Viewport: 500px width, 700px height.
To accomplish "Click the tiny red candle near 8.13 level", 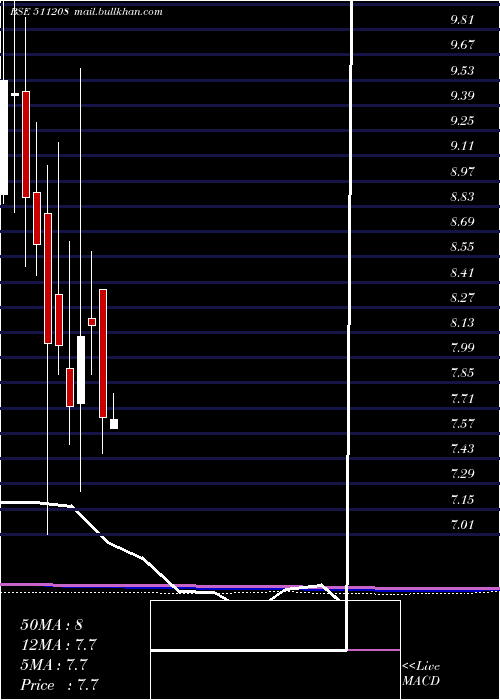I will [x=92, y=322].
